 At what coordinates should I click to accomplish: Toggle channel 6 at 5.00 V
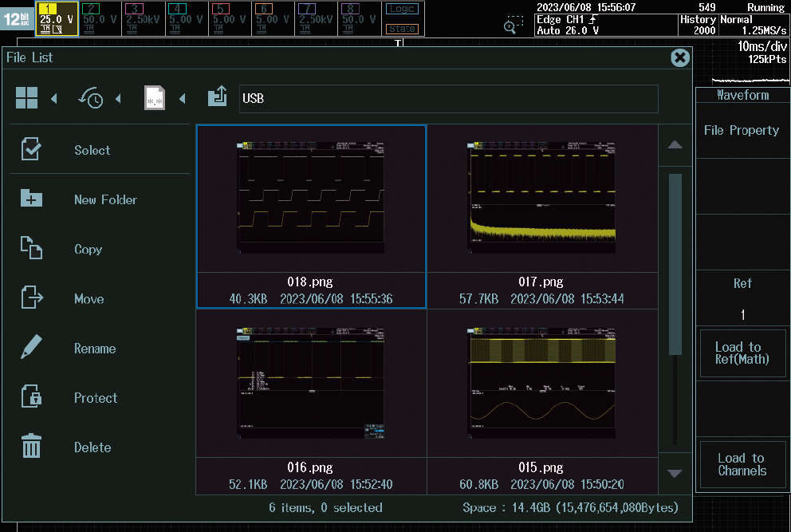(273, 18)
